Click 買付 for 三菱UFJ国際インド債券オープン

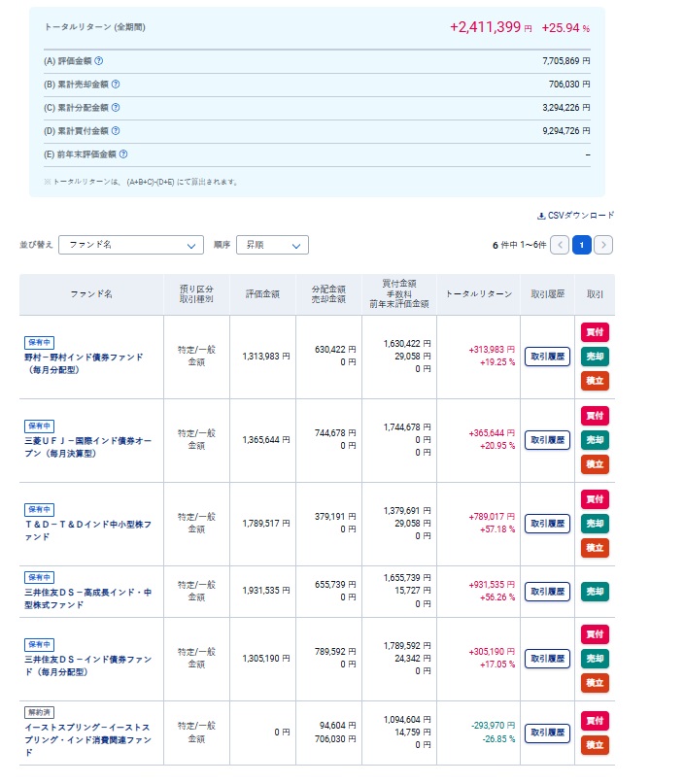click(595, 416)
